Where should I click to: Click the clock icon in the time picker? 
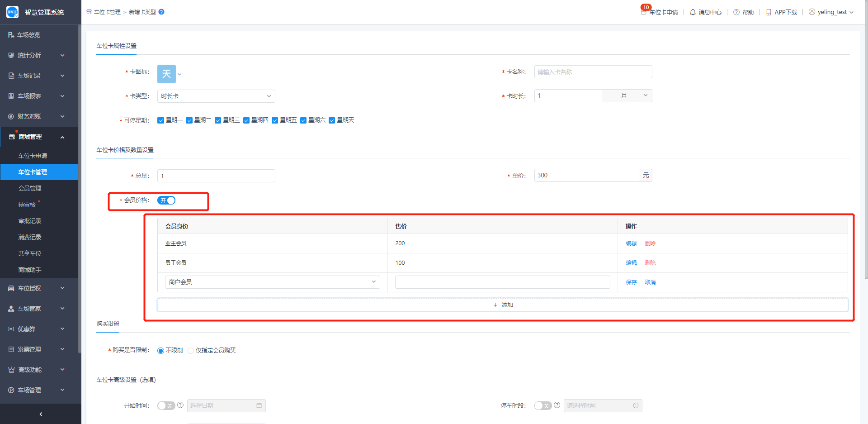[636, 405]
